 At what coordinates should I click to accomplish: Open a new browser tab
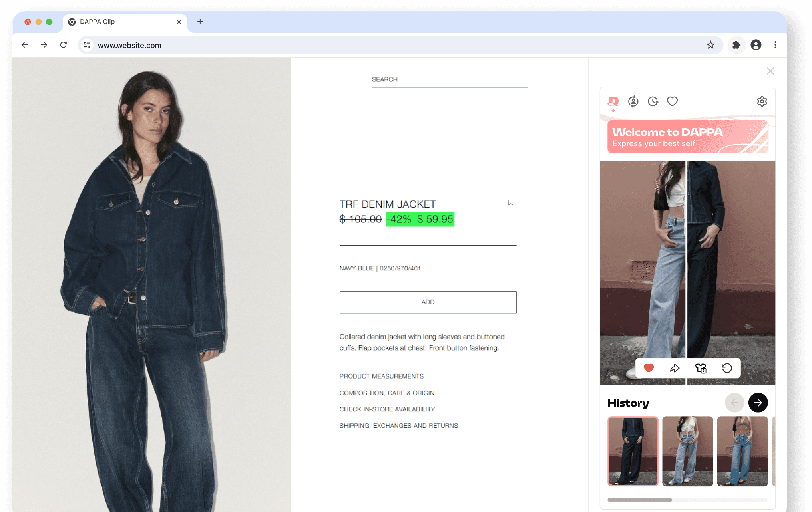(200, 22)
